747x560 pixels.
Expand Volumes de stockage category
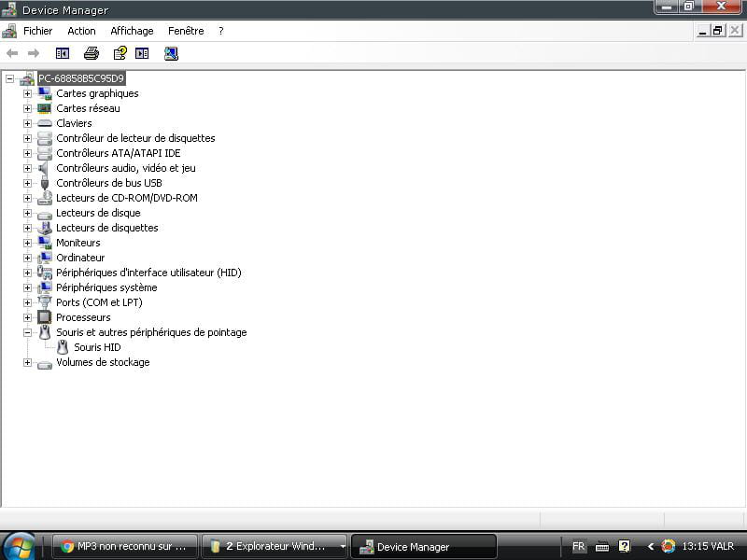(x=27, y=362)
